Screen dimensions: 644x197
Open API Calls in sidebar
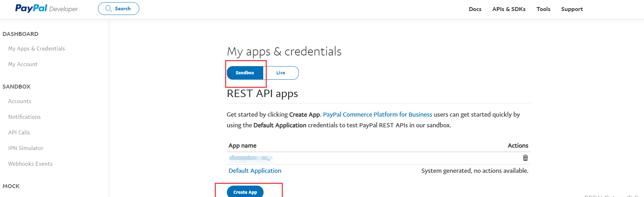[x=19, y=133]
